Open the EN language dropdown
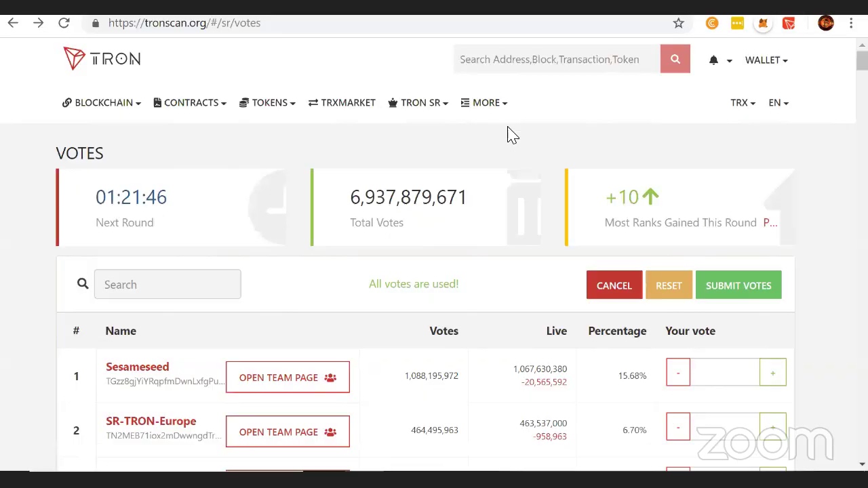Viewport: 868px width, 488px height. [778, 102]
